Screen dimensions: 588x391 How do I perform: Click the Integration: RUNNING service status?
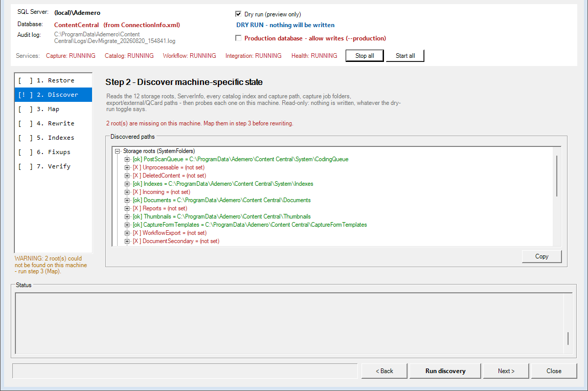coord(253,56)
